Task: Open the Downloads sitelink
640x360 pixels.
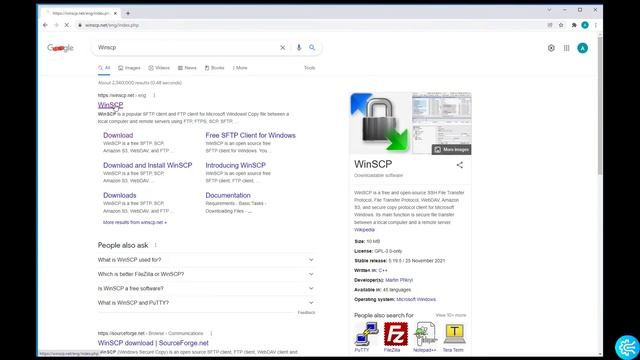Action: tap(120, 195)
